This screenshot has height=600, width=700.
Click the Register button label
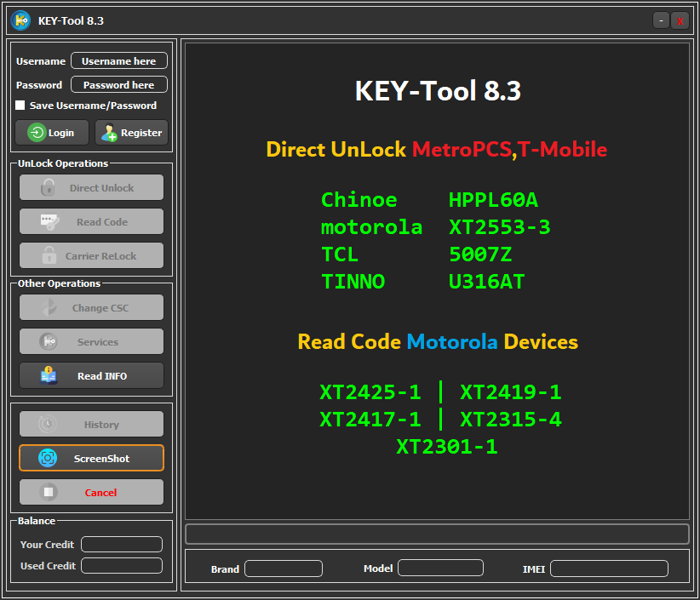coord(141,133)
